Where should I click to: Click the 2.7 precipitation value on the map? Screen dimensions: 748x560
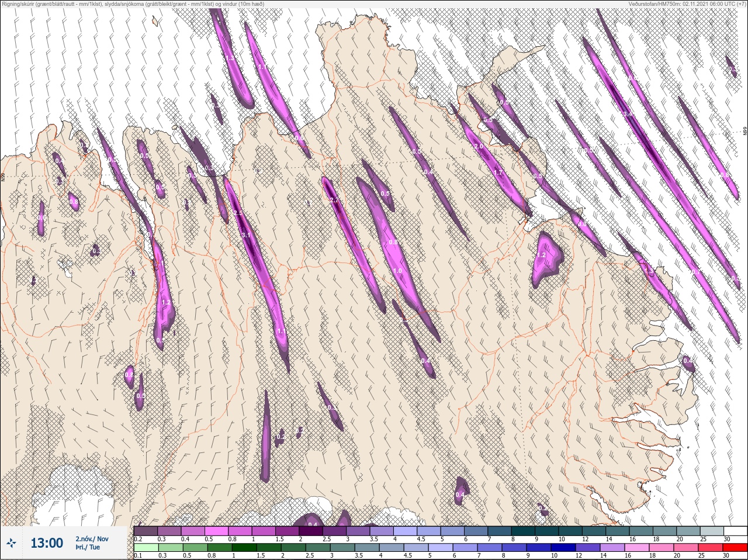[x=334, y=201]
